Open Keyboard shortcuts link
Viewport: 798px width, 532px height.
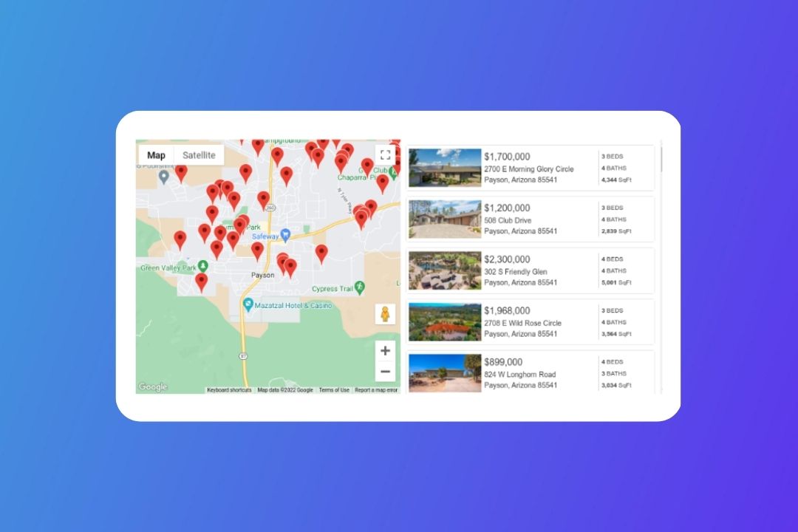pos(229,390)
